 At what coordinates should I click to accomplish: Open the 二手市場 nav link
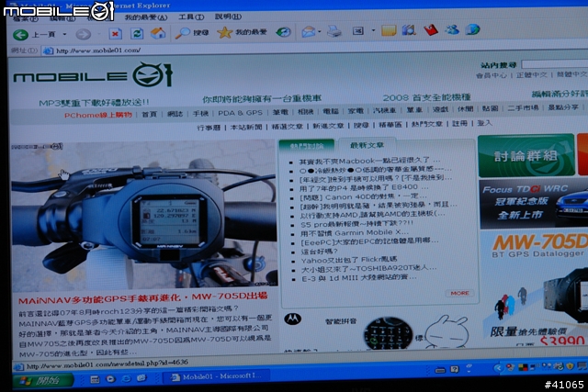(523, 108)
